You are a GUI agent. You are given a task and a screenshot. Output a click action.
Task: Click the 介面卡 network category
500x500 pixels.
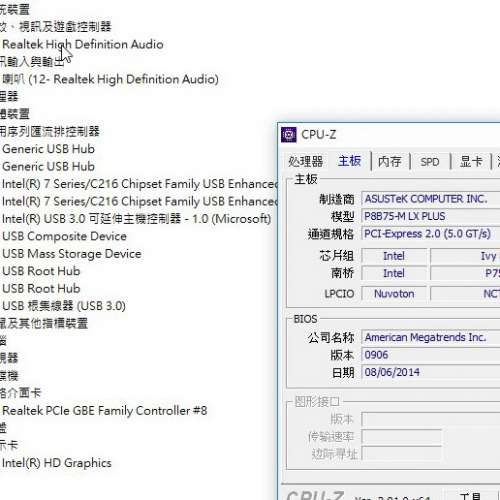point(20,393)
